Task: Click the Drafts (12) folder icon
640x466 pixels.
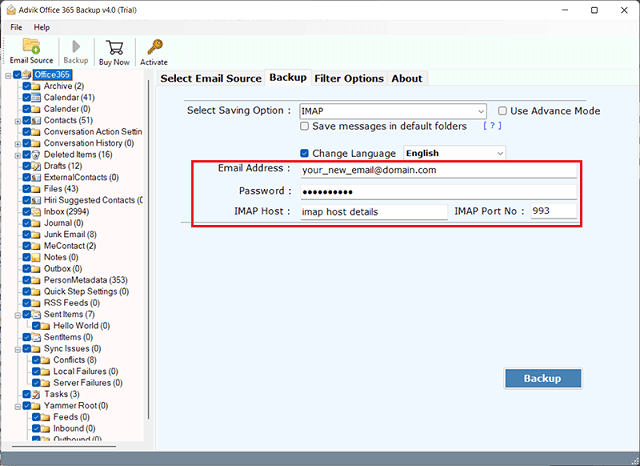Action: point(36,166)
